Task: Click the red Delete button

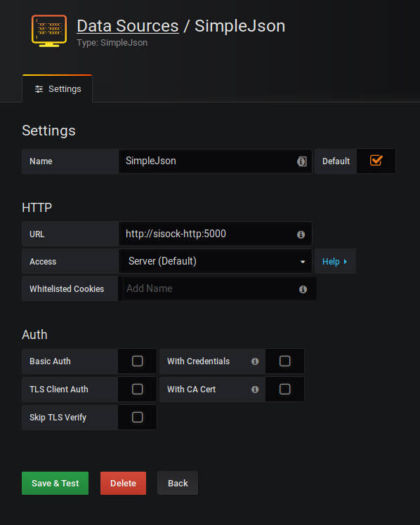Action: point(123,483)
